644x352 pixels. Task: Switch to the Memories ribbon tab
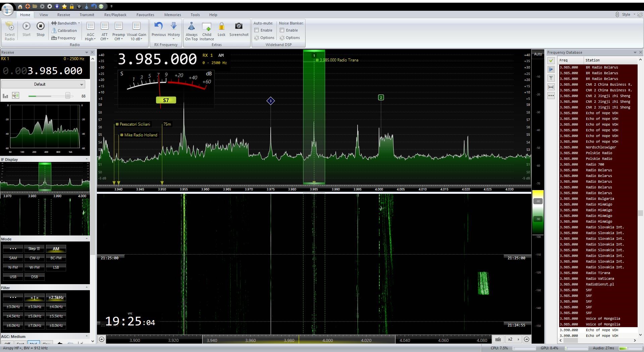tap(172, 15)
